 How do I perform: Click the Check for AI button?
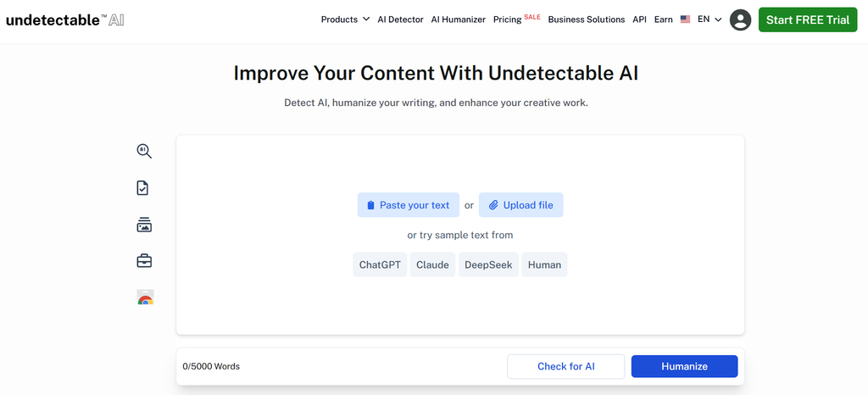click(565, 366)
